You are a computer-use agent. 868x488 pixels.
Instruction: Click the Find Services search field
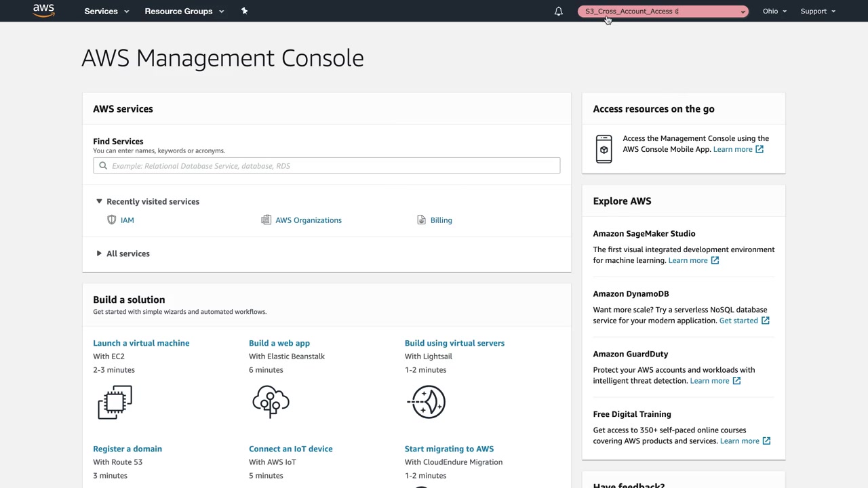click(332, 165)
